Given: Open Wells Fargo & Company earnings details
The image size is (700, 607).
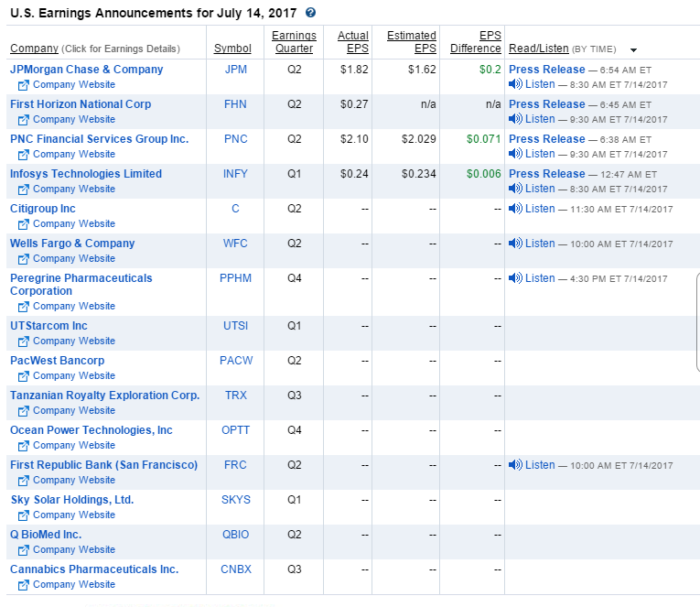Looking at the screenshot, I should pos(72,244).
